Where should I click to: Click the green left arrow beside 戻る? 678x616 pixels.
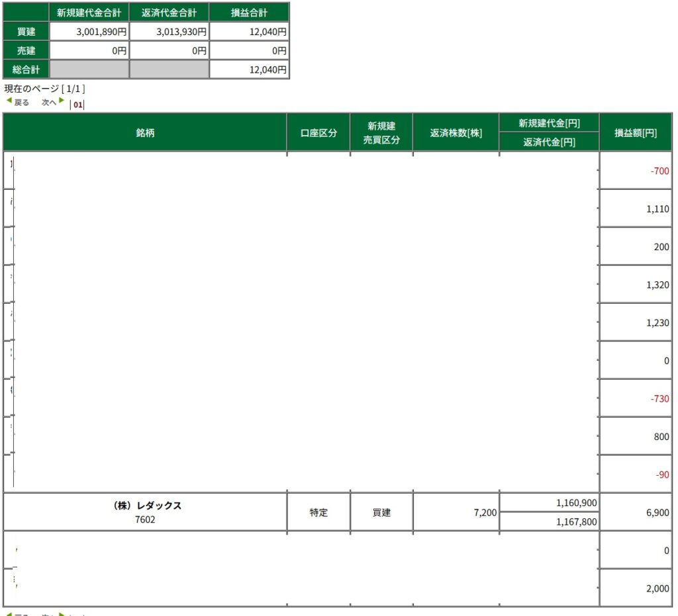(9, 101)
